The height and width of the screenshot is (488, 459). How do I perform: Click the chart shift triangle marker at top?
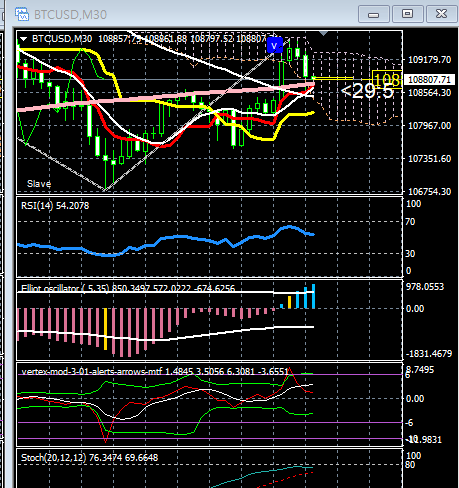pos(323,33)
